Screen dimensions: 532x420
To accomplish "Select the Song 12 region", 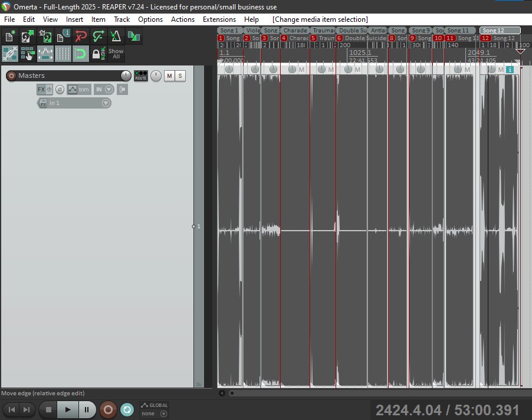I will (500, 31).
